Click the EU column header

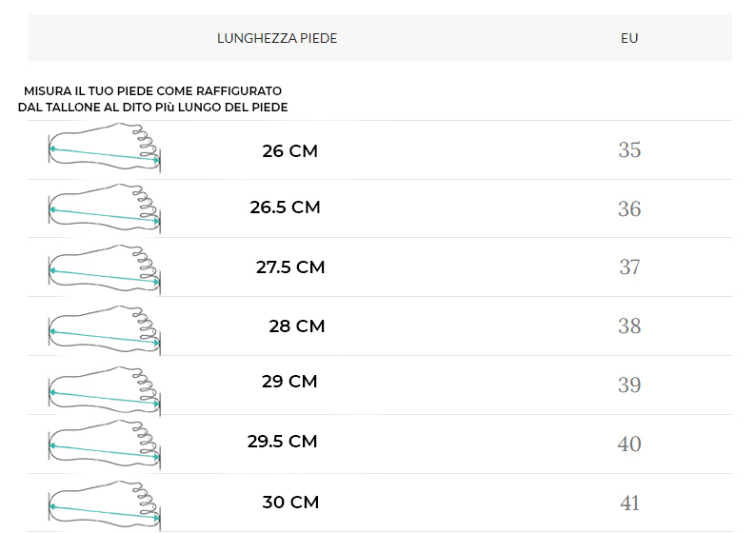629,38
